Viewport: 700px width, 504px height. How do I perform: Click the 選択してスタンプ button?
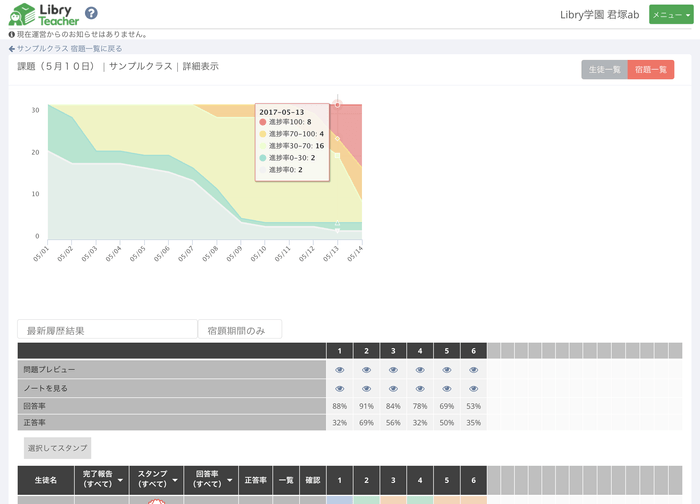click(x=58, y=447)
